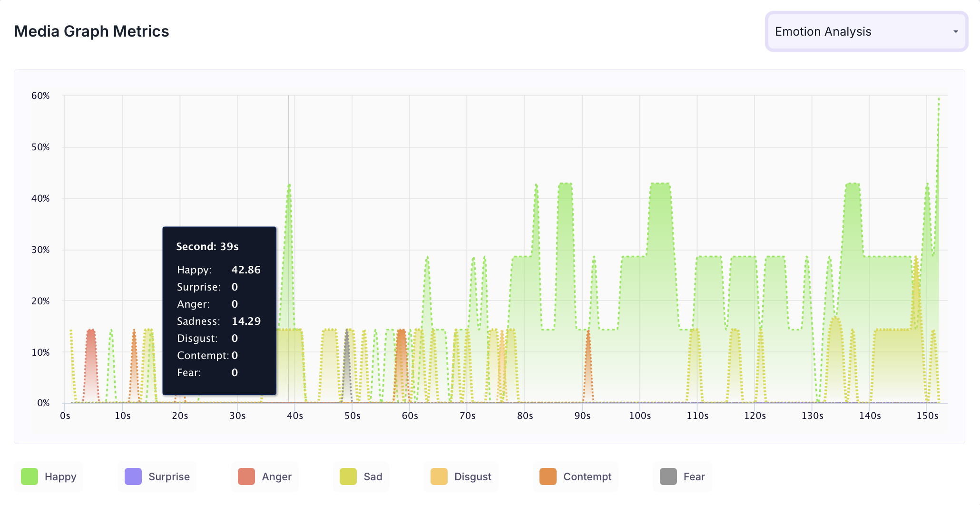The image size is (980, 505).
Task: Click the red Anger color swatch
Action: (x=246, y=476)
